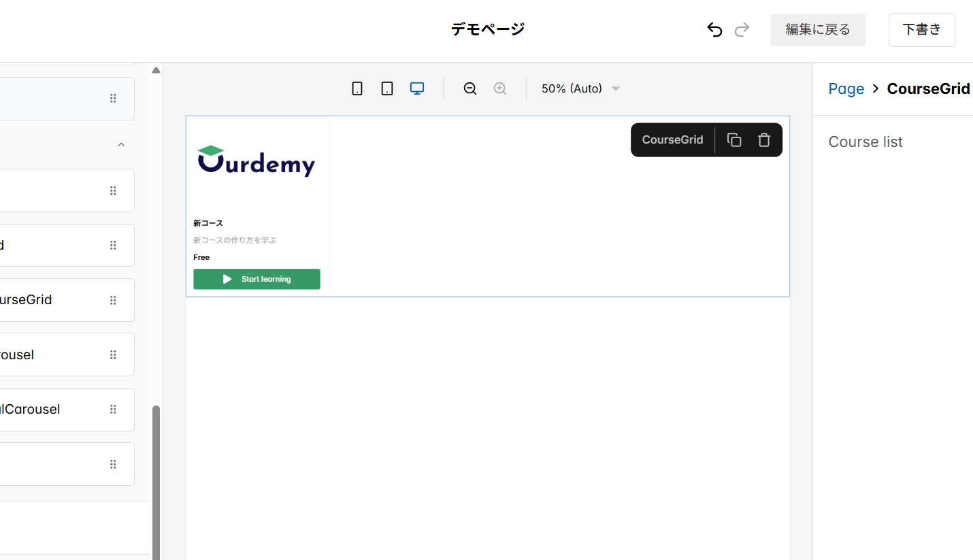Image resolution: width=973 pixels, height=560 pixels.
Task: Click the 編集に戻る button
Action: (x=818, y=29)
